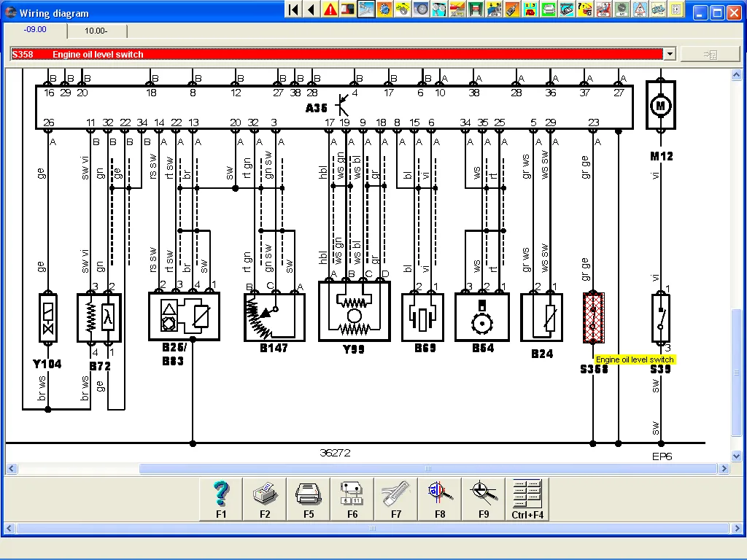The width and height of the screenshot is (747, 560).
Task: Select the B26/B83 component symbol
Action: [184, 316]
